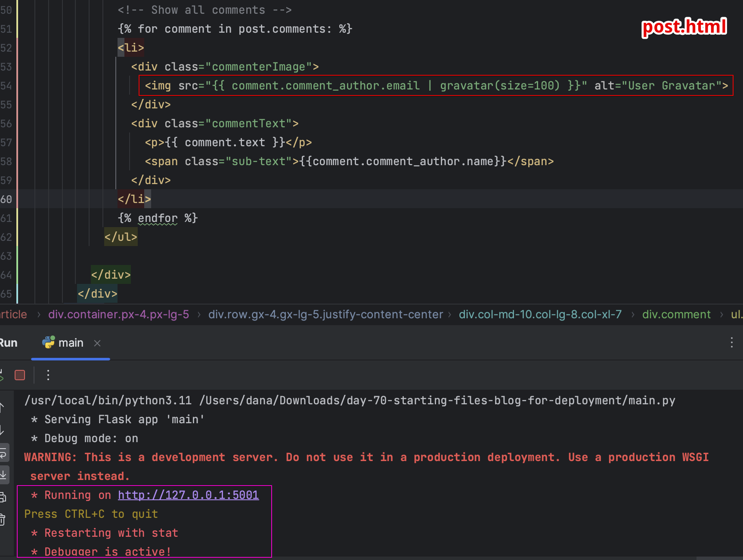This screenshot has height=560, width=743.
Task: Clear all console output with trash icon
Action: (2, 520)
